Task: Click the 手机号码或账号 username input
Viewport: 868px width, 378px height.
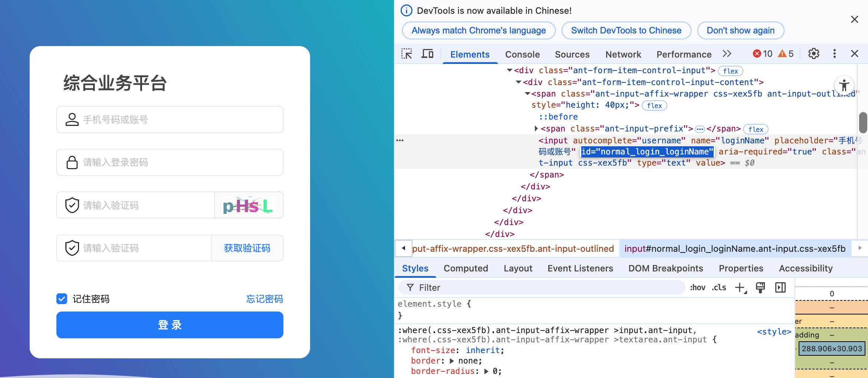Action: click(x=170, y=120)
